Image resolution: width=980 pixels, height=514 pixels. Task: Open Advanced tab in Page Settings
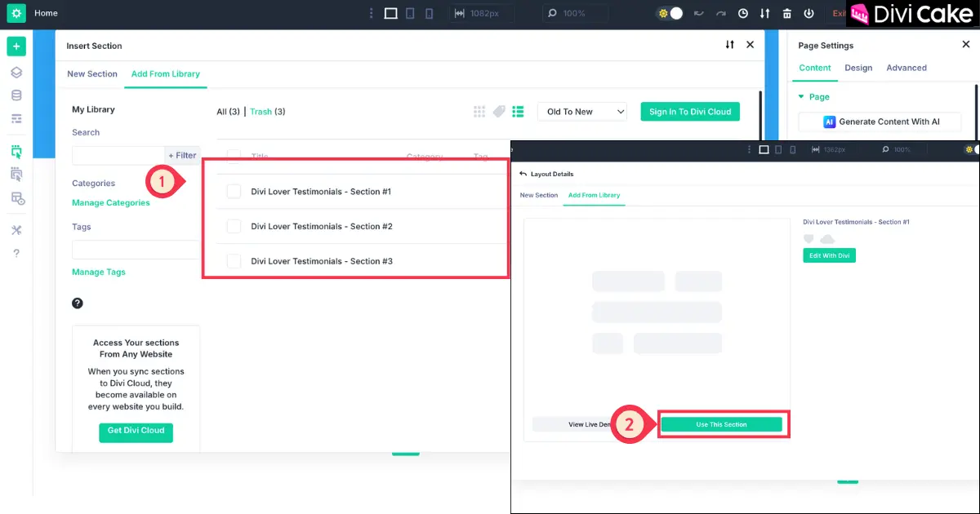tap(906, 68)
